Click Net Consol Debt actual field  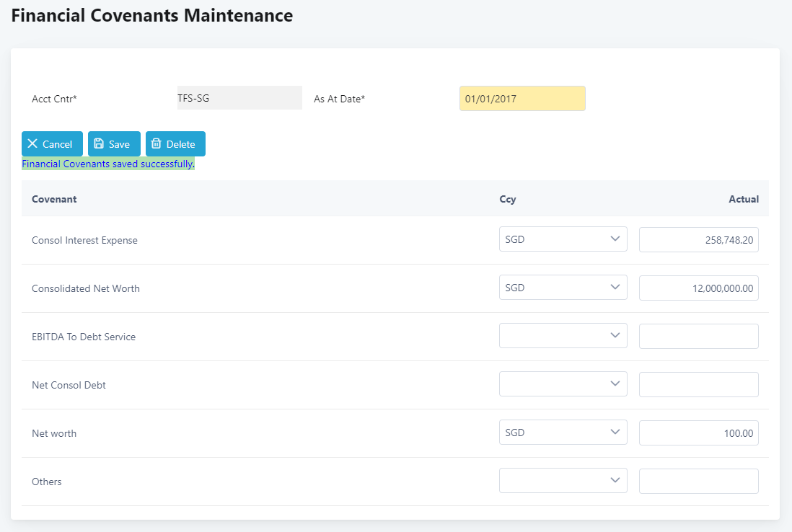pyautogui.click(x=698, y=385)
